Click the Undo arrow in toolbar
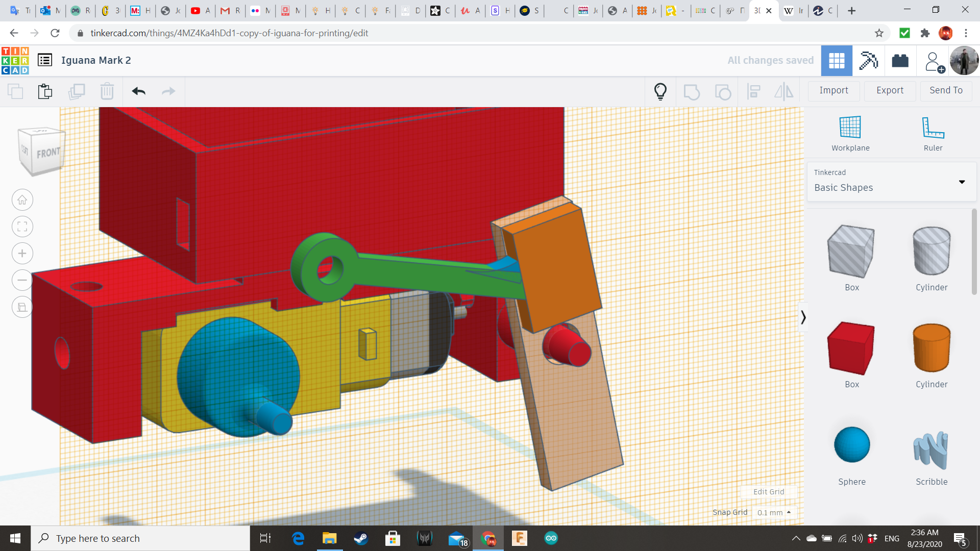Screen dimensions: 980x551 tap(138, 91)
